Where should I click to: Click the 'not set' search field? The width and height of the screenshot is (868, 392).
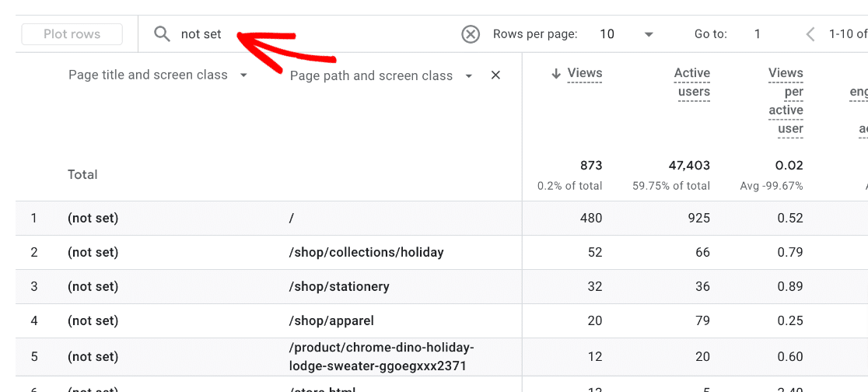201,34
